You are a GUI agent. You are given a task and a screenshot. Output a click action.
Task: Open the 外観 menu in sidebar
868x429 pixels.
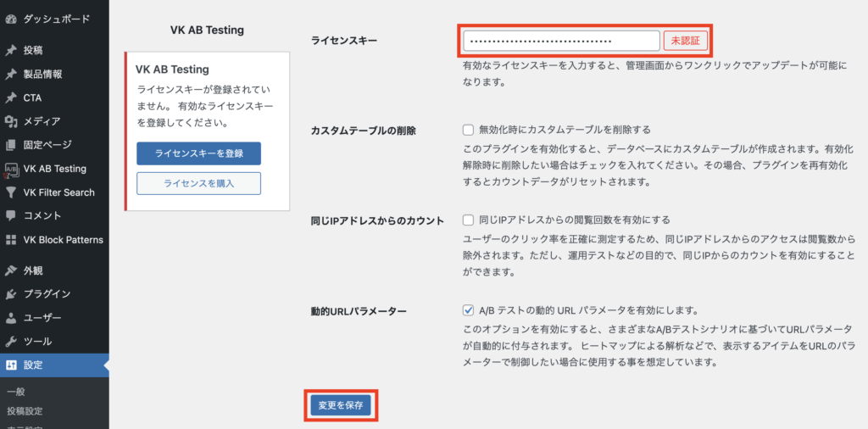tap(33, 270)
